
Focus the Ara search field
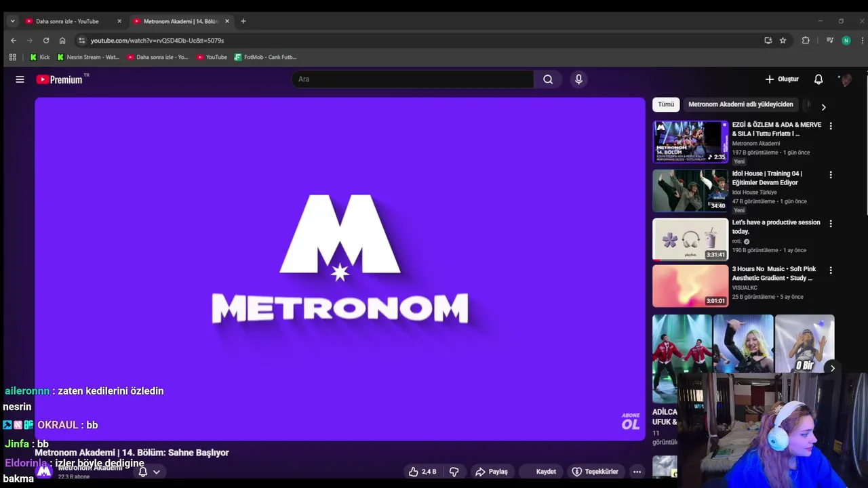[x=412, y=79]
